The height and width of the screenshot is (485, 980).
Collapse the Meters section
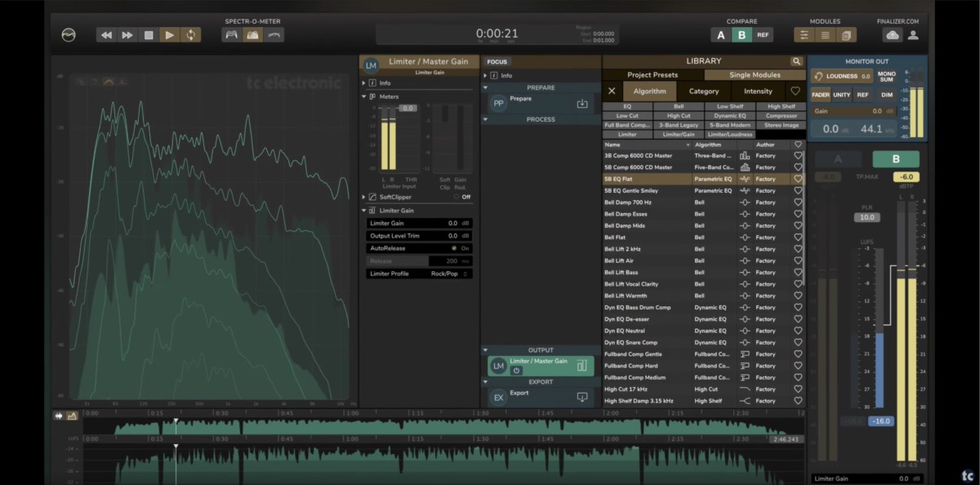point(364,96)
